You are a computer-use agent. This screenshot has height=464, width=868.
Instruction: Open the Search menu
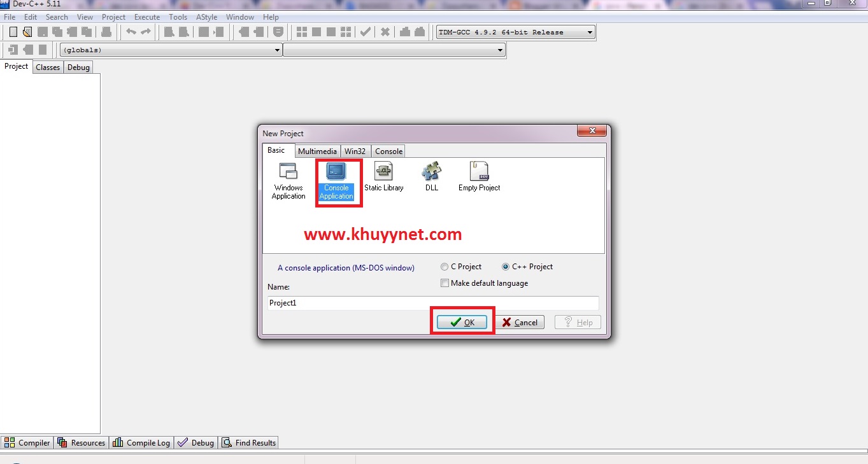point(57,17)
